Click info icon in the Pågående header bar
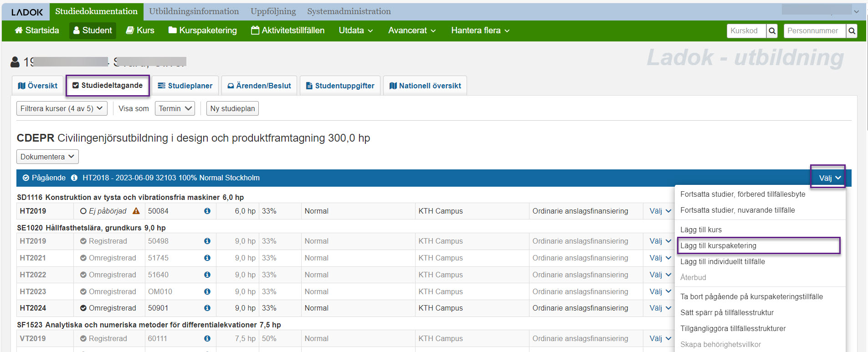 click(x=74, y=178)
